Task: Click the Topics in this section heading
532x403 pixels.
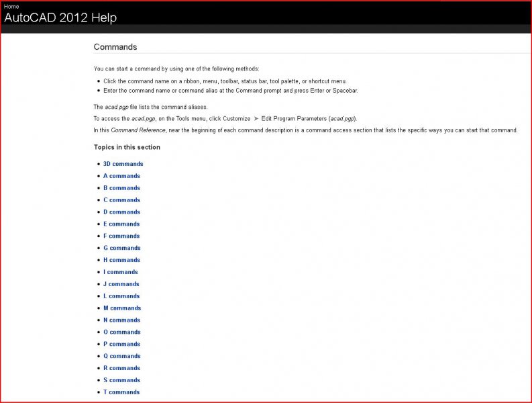Action: [127, 147]
